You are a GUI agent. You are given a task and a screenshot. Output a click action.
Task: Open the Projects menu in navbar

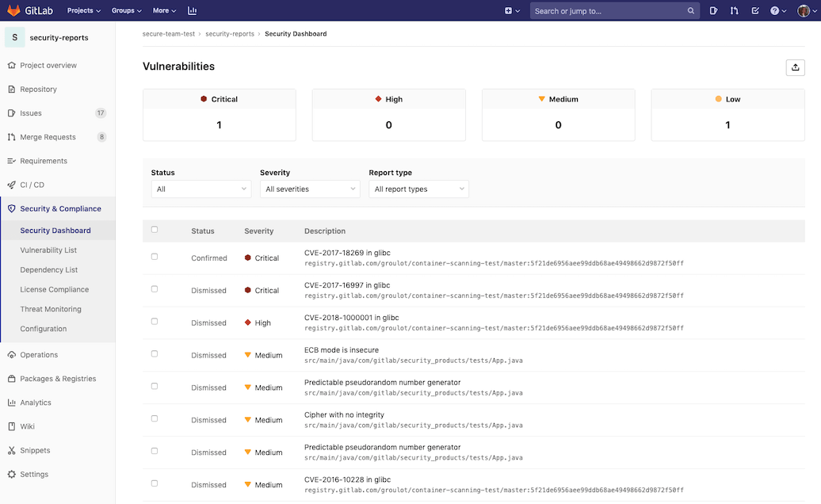coord(84,11)
